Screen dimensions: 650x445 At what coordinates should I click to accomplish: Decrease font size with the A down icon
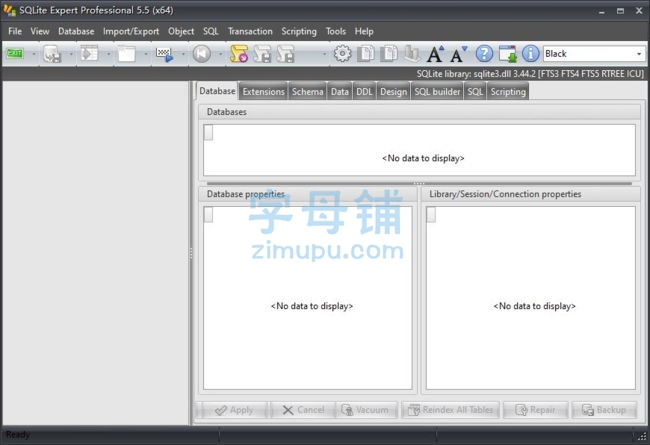458,54
